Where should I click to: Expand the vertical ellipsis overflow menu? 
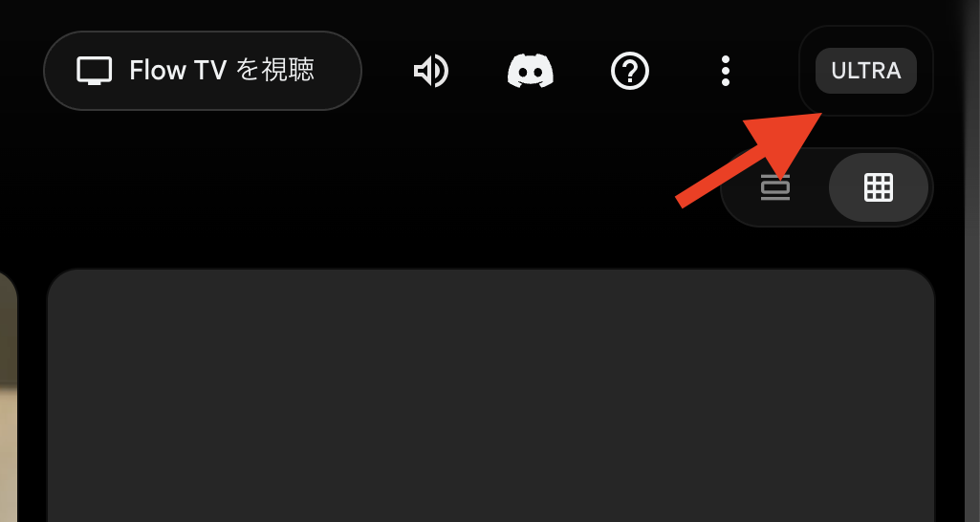[726, 71]
